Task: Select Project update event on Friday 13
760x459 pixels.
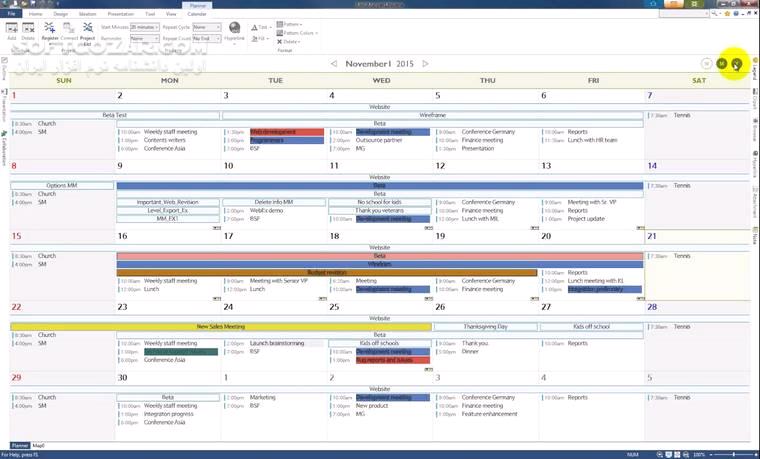Action: point(586,219)
